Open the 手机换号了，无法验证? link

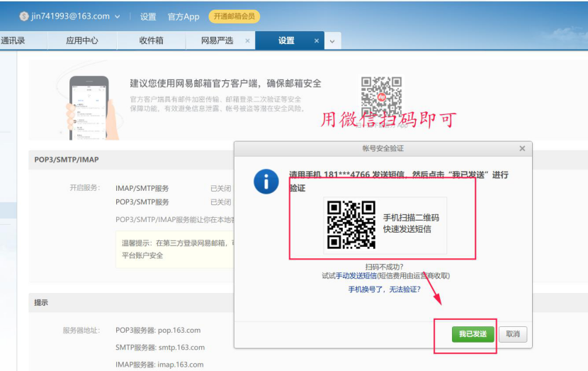pyautogui.click(x=385, y=289)
